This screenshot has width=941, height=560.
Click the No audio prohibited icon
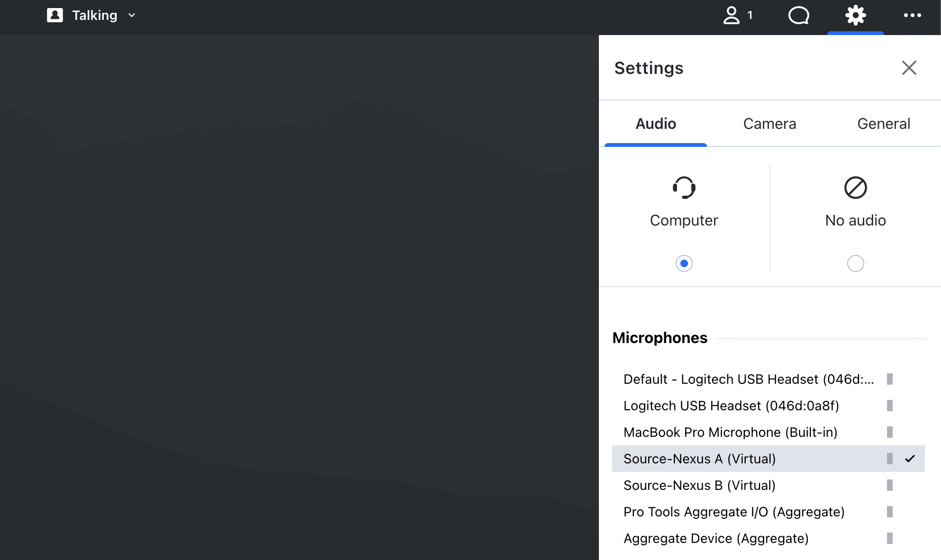(x=855, y=188)
